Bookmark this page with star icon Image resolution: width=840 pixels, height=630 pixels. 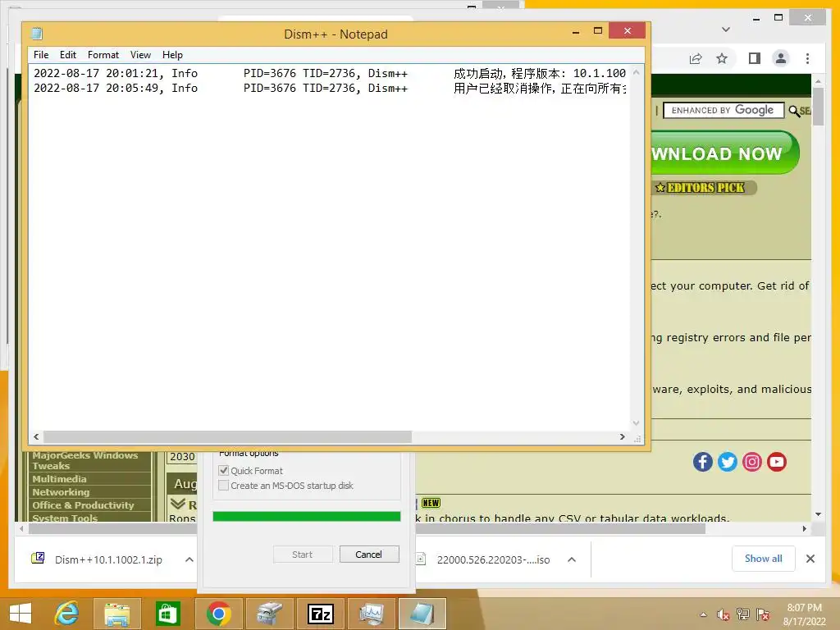tap(722, 58)
